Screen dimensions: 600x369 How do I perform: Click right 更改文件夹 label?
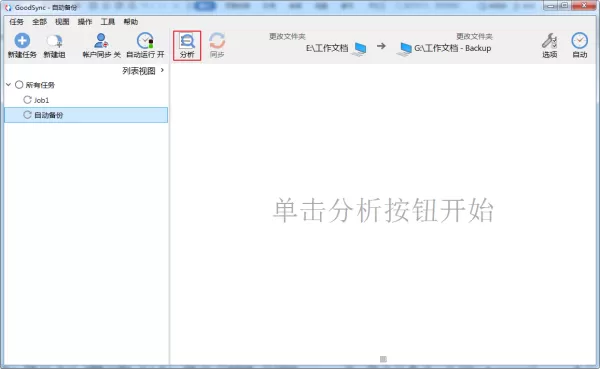pos(474,36)
